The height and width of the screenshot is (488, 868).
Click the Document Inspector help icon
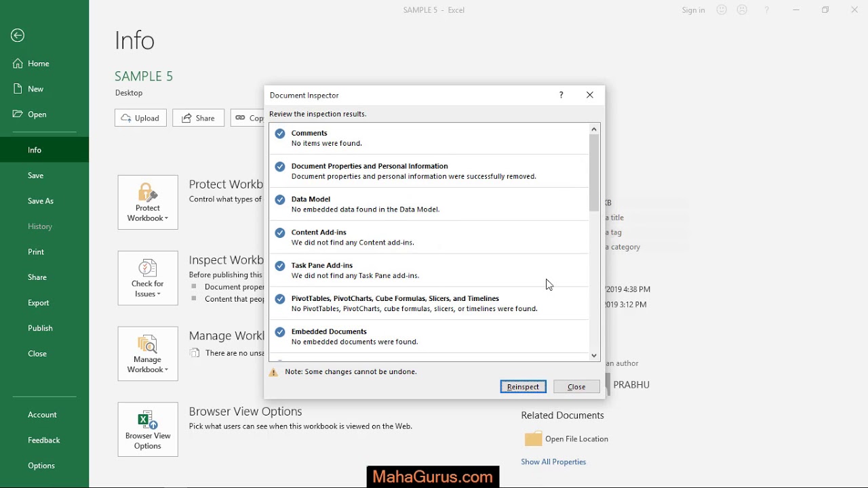click(561, 95)
